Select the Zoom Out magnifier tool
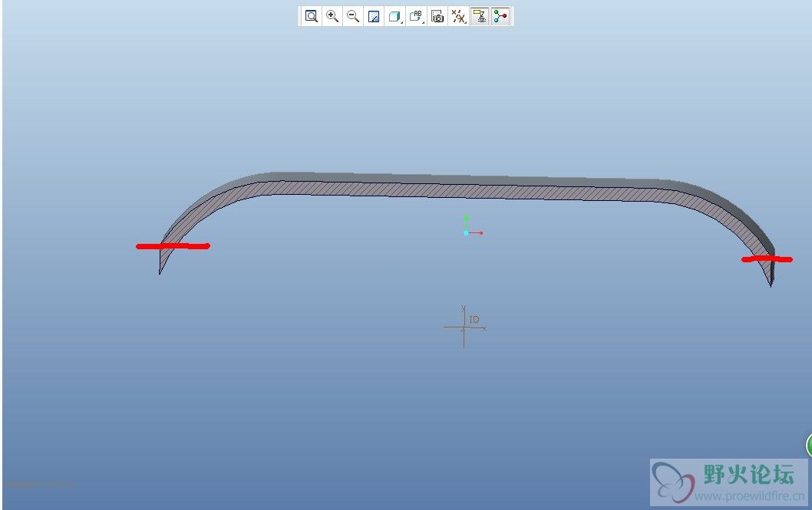This screenshot has height=510, width=812. pyautogui.click(x=353, y=16)
